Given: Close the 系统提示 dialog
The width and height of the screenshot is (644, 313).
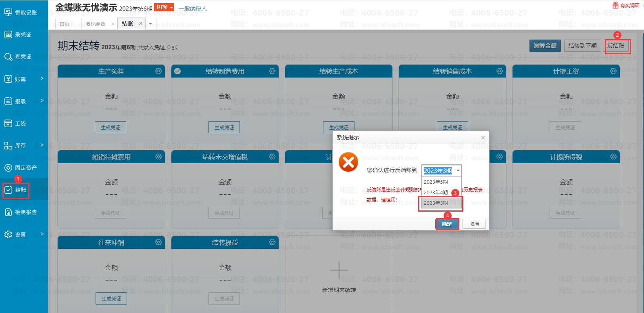Looking at the screenshot, I should [x=483, y=138].
